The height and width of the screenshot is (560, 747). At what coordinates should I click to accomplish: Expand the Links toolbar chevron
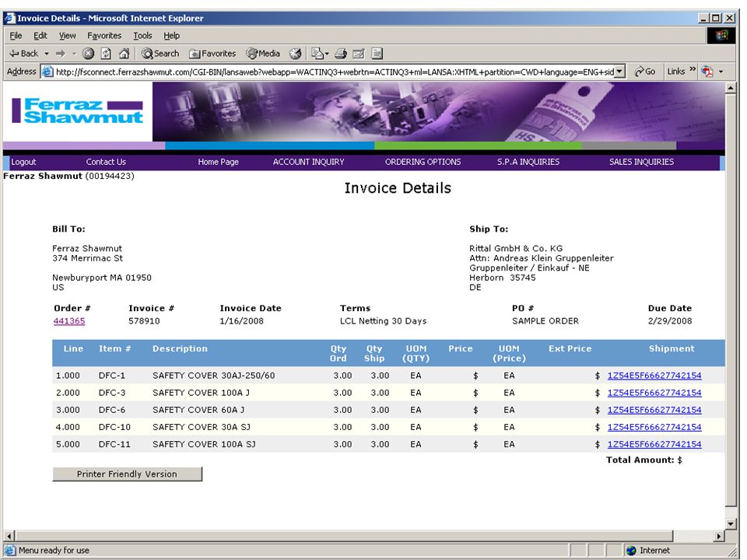click(693, 70)
